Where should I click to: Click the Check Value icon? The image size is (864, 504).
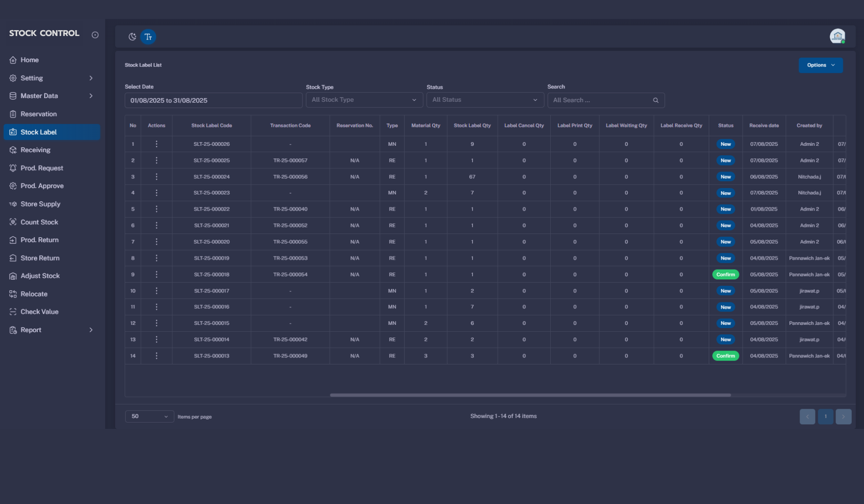13,312
